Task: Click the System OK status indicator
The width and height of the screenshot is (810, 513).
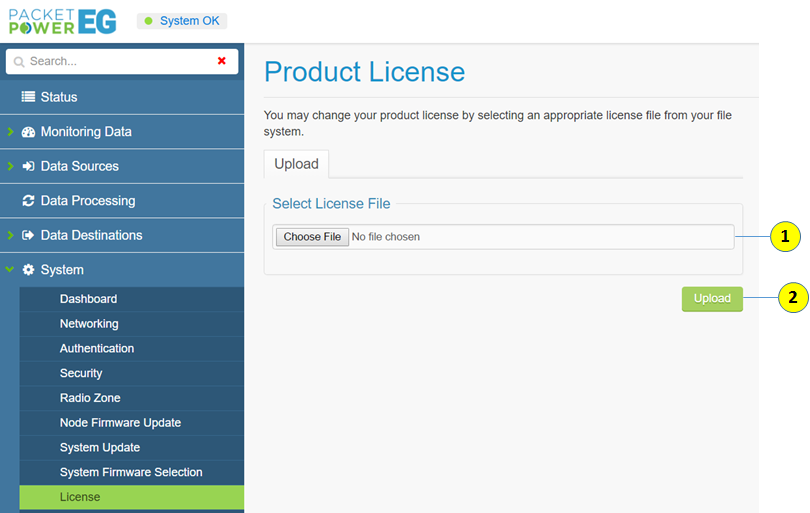Action: [x=182, y=21]
